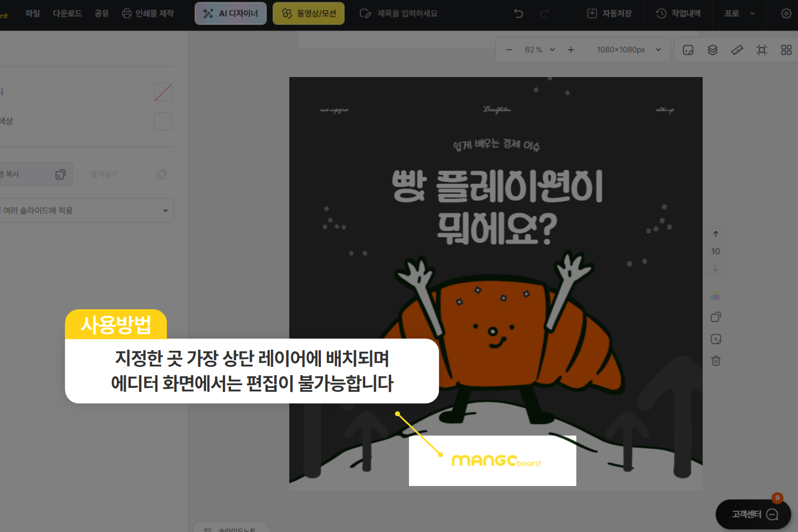
Task: Click the trash icon to delete slide
Action: pyautogui.click(x=716, y=361)
